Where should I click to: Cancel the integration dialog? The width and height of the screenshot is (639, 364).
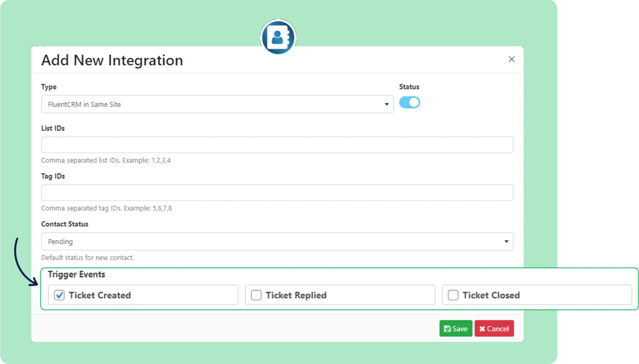click(x=494, y=328)
